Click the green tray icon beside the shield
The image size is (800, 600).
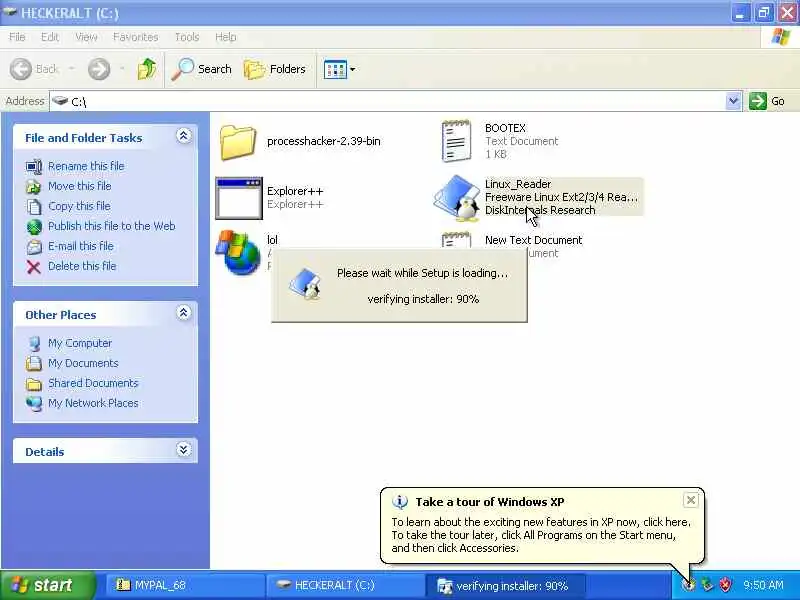(x=707, y=585)
